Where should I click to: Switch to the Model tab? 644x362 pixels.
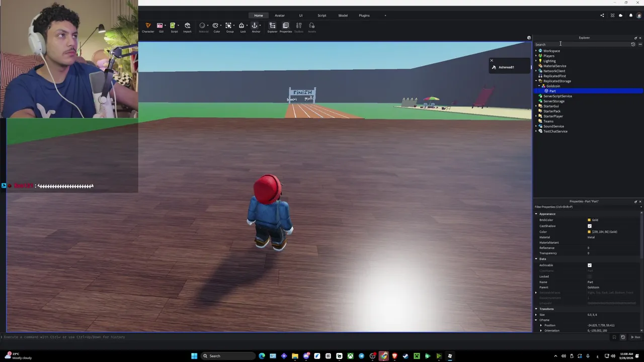pyautogui.click(x=343, y=16)
